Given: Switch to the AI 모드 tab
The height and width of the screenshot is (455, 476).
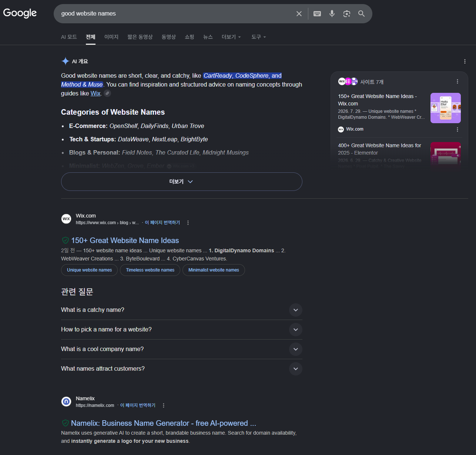Looking at the screenshot, I should pos(69,37).
